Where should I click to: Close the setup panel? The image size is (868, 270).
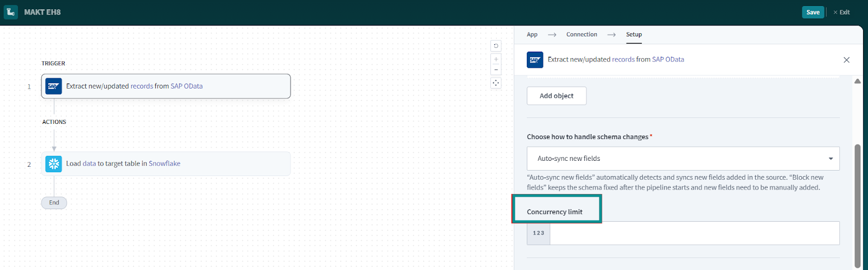point(846,60)
